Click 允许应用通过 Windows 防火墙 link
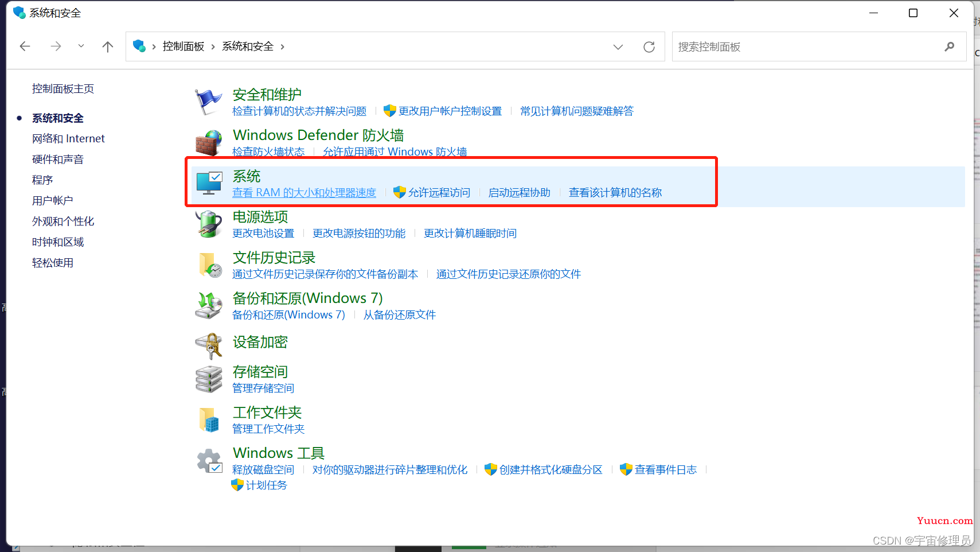The image size is (980, 552). [x=395, y=151]
